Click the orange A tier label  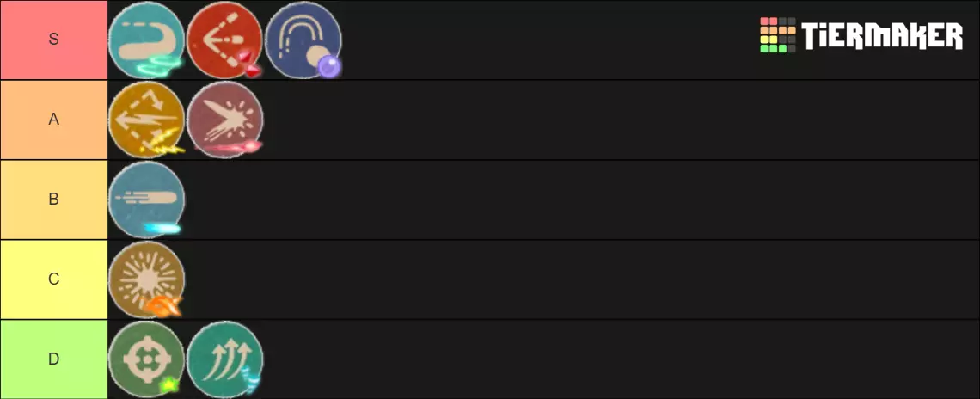[x=53, y=120]
